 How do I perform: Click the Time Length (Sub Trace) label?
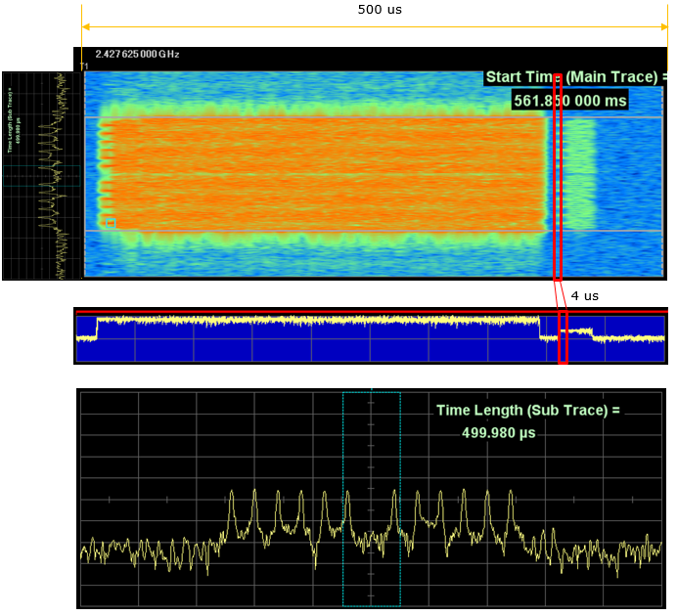tap(527, 410)
